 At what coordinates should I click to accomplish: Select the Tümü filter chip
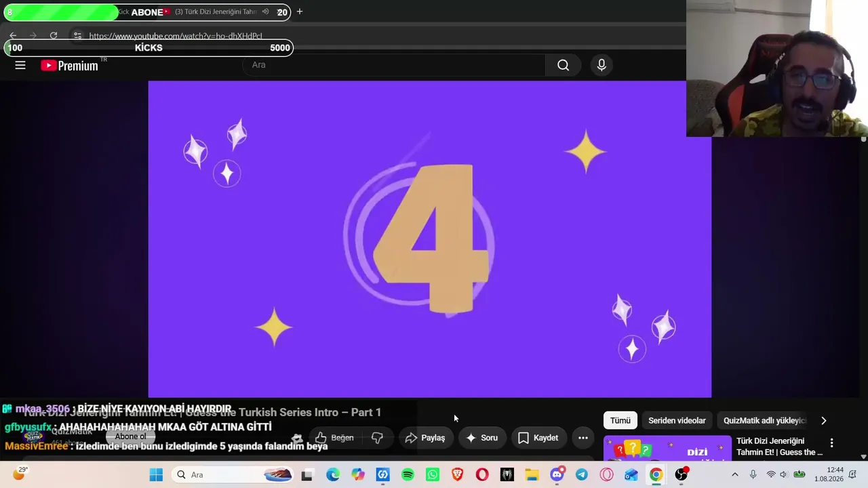[x=620, y=420]
